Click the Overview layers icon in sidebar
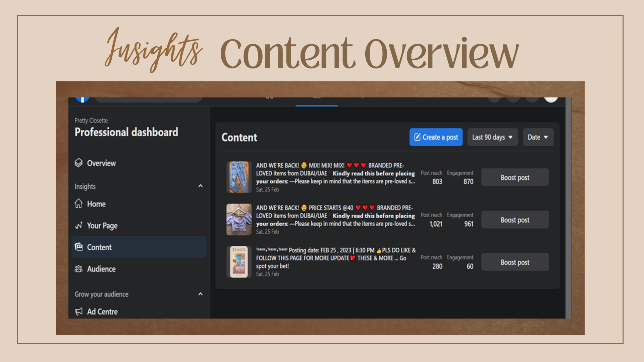The height and width of the screenshot is (362, 644). (78, 163)
